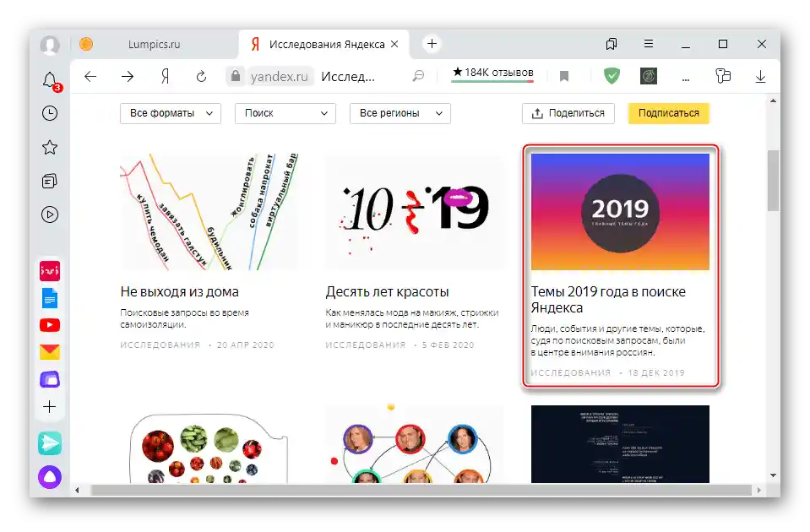
Task: Open the browser menu with three dots
Action: (687, 76)
